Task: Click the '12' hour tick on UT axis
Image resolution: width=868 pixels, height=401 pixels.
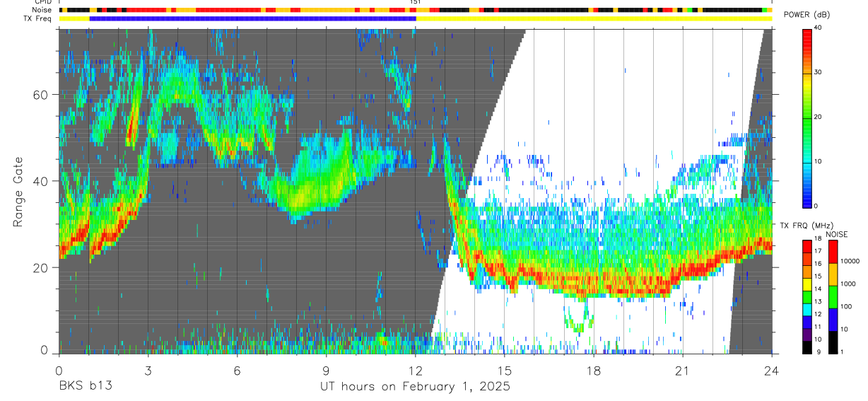Action: [416, 370]
